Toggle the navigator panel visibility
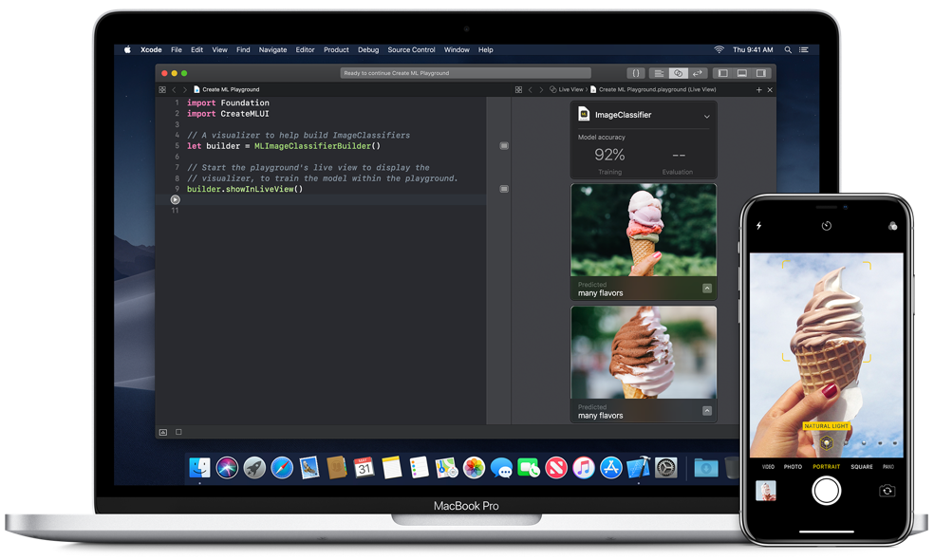 coord(722,72)
